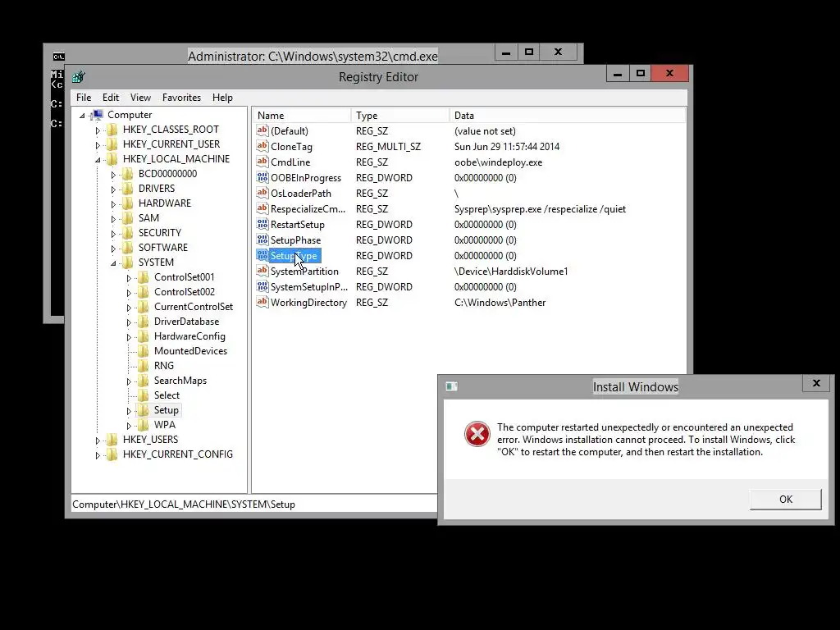The width and height of the screenshot is (840, 630).
Task: Click the HKEY_CURRENT_USER folder icon
Action: coord(112,144)
